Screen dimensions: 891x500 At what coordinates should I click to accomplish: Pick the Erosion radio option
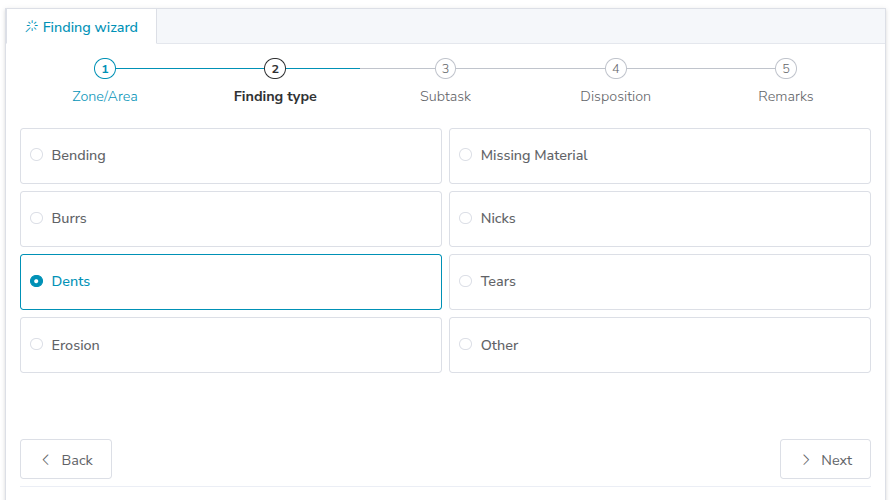37,344
